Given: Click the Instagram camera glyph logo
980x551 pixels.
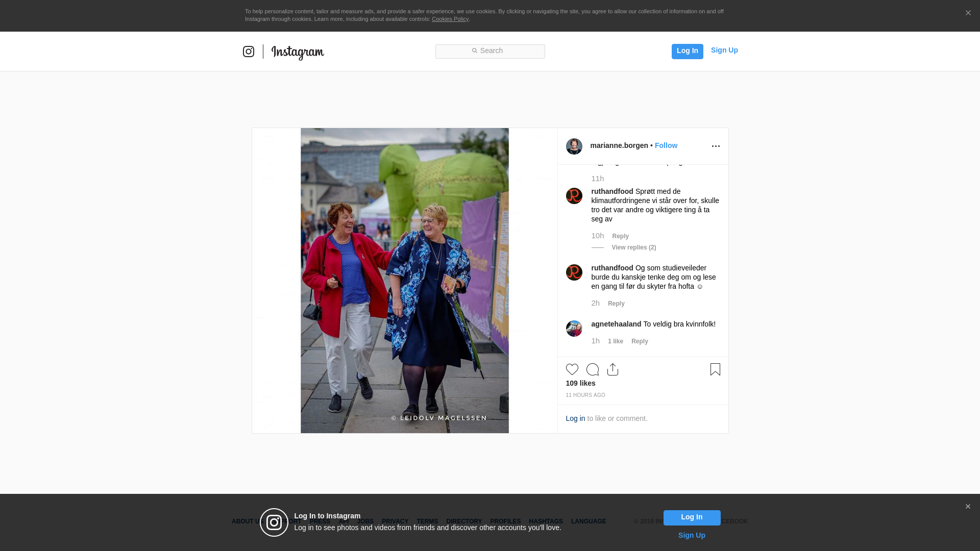Looking at the screenshot, I should (249, 52).
